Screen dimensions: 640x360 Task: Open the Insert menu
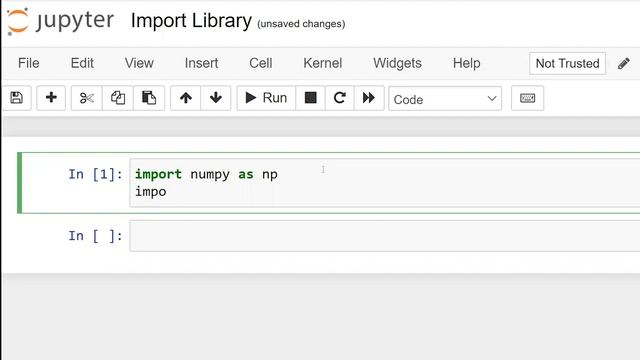[201, 63]
